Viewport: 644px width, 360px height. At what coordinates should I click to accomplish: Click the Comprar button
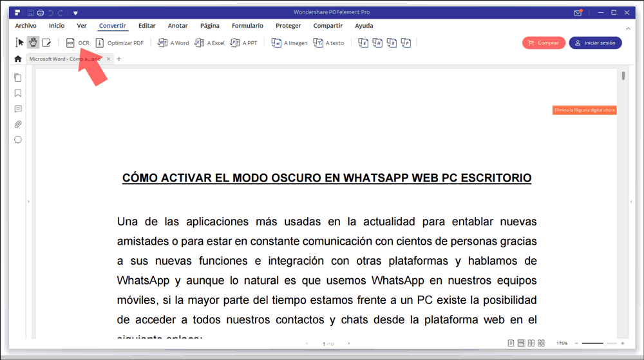click(544, 43)
